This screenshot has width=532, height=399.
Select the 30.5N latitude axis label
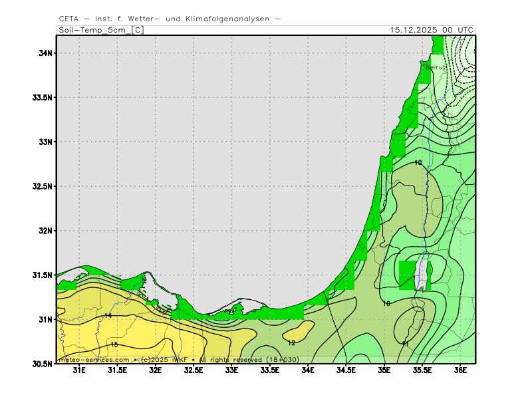[x=43, y=364]
